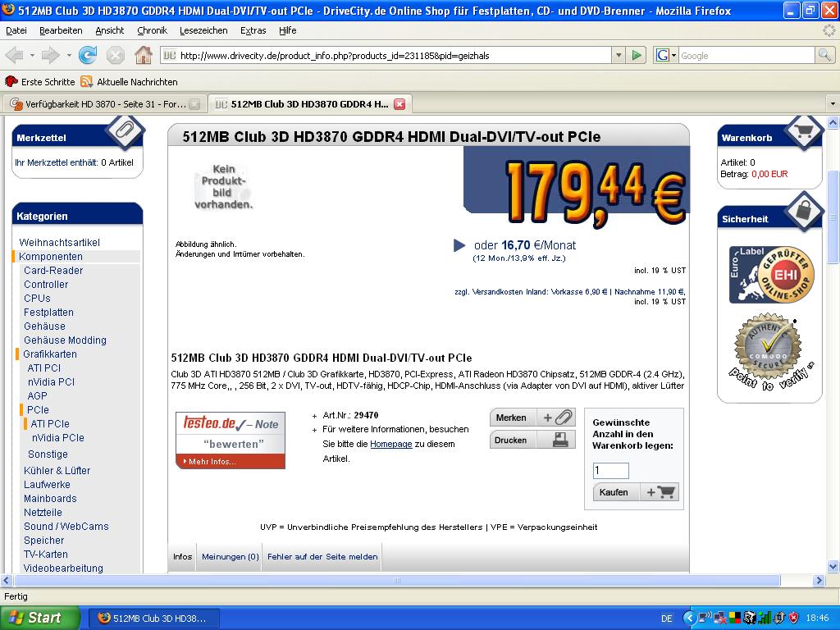Screen dimensions: 840x630
Task: Open the Windows Start menu
Action: point(39,618)
